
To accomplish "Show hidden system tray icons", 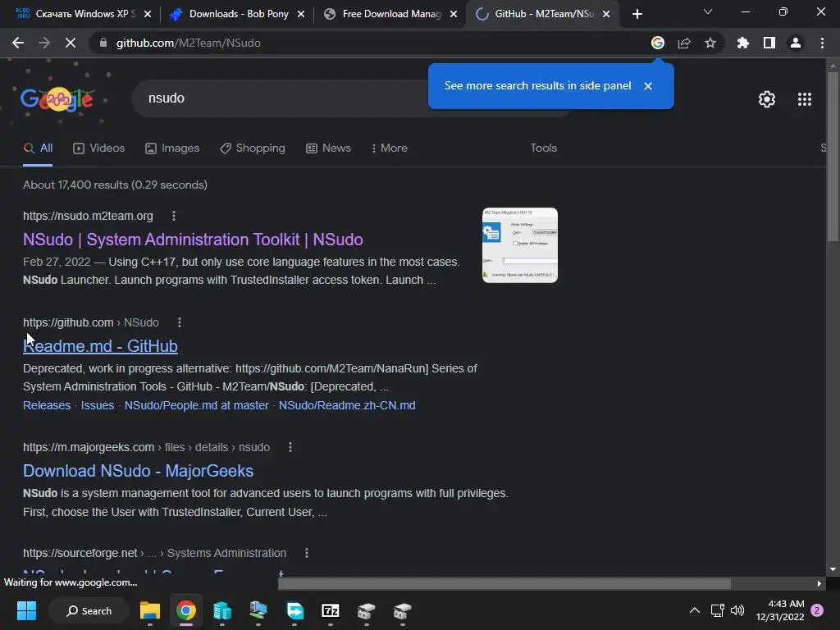I will (x=694, y=610).
